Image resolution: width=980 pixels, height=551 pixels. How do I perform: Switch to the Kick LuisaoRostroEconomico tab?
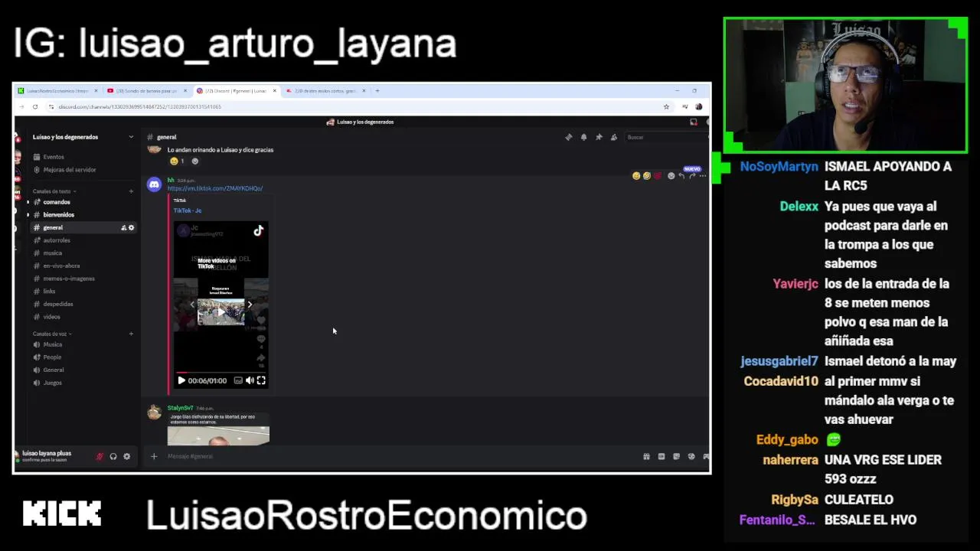pos(58,91)
